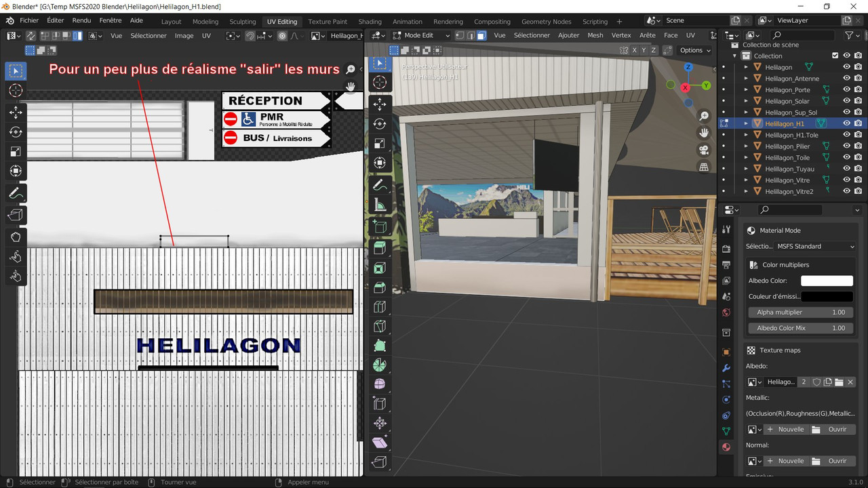Click the emission color black swatch
The image size is (868, 488).
[827, 297]
